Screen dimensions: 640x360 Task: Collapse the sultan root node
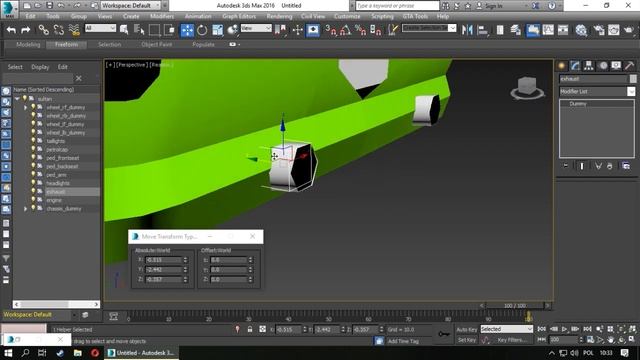click(17, 99)
